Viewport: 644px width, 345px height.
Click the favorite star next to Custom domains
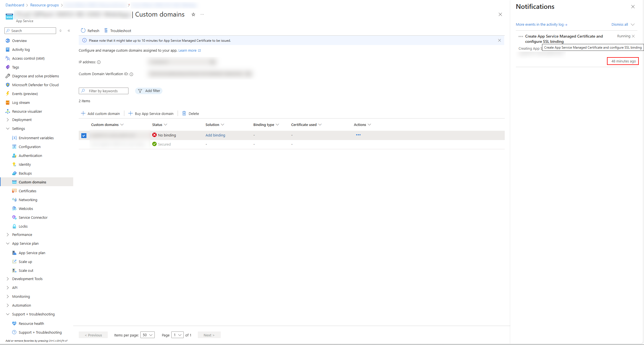coord(193,14)
